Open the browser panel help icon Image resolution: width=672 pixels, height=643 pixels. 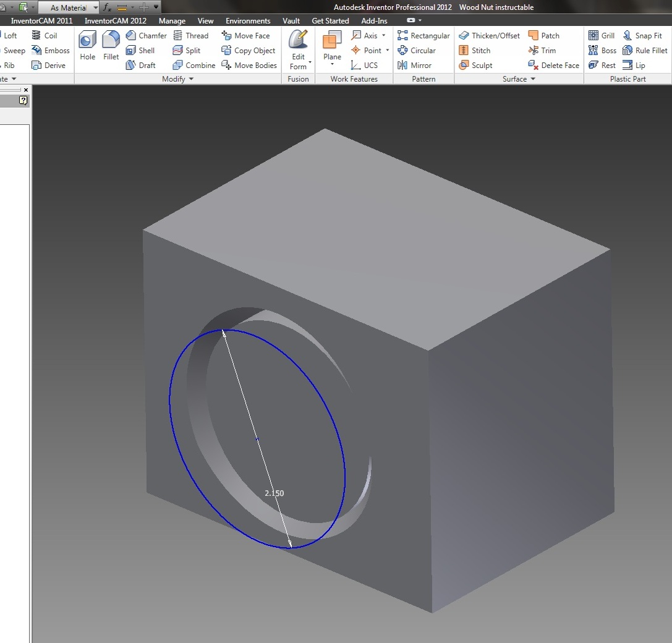coord(23,100)
